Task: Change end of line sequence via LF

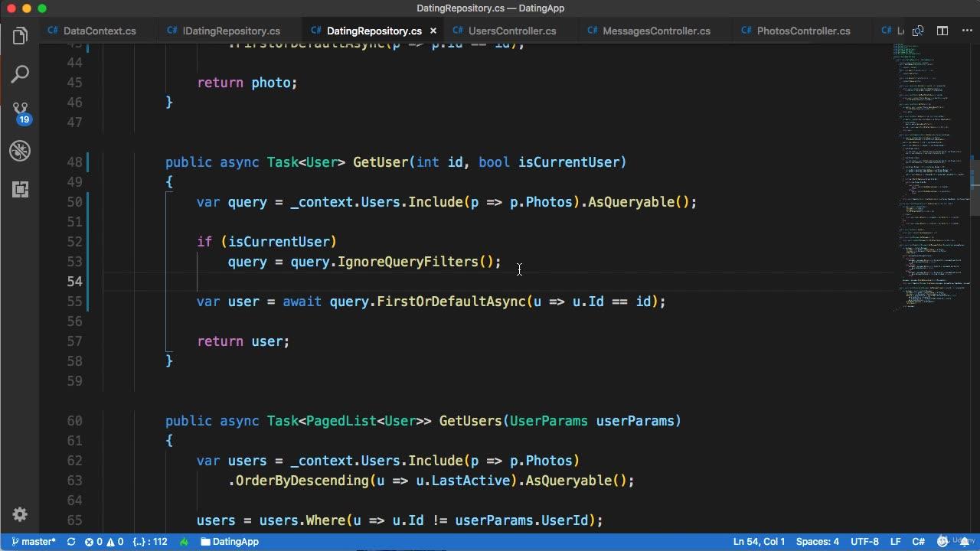Action: (896, 542)
